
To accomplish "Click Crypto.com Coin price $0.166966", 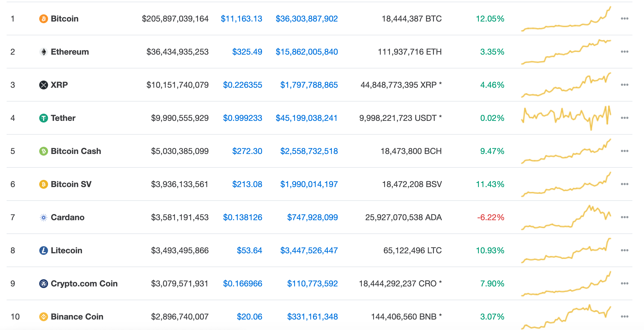I will (242, 284).
